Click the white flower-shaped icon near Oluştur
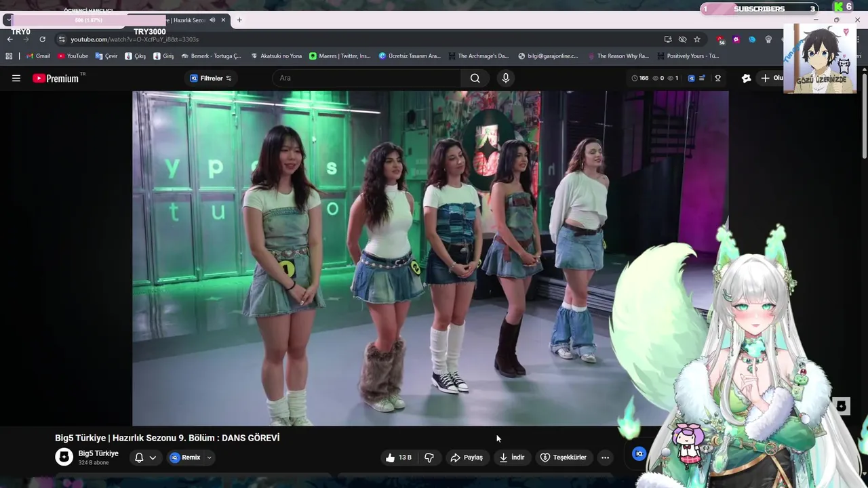 tap(746, 78)
